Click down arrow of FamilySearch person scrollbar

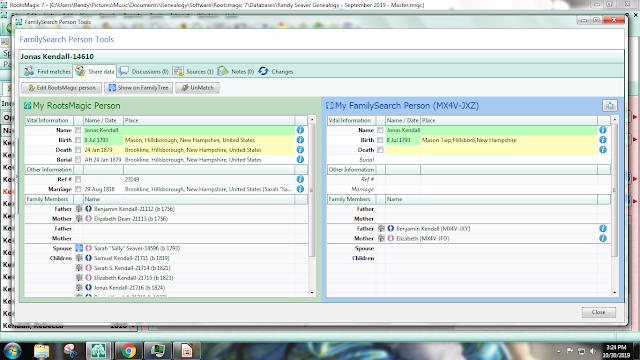pos(615,293)
